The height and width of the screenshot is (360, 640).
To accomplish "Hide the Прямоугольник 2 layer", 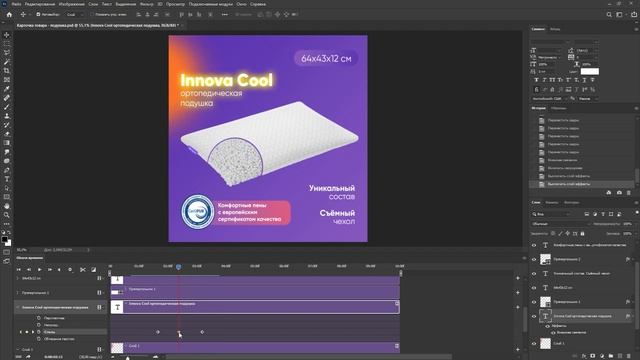I will point(534,259).
